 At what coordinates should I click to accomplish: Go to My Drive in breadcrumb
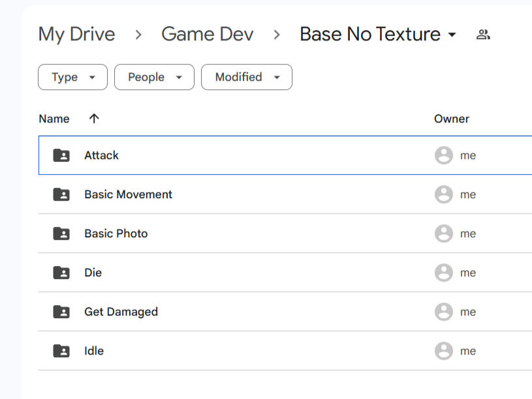click(x=76, y=34)
